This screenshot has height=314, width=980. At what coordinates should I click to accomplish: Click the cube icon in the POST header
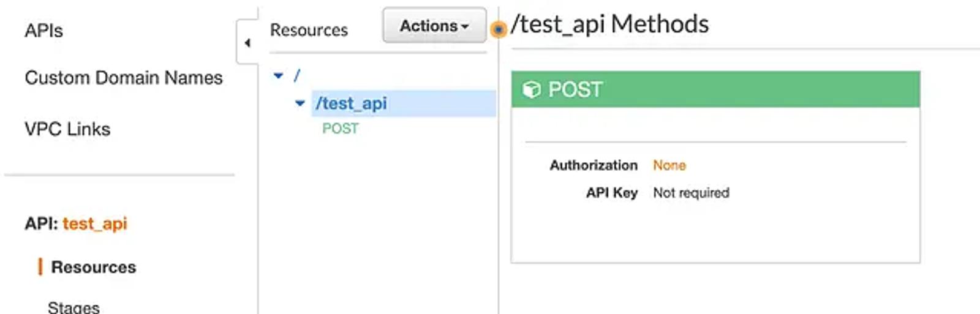coord(531,89)
